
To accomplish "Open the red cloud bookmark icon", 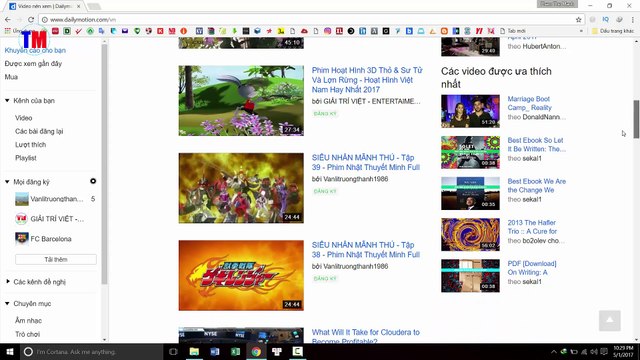I will point(304,31).
